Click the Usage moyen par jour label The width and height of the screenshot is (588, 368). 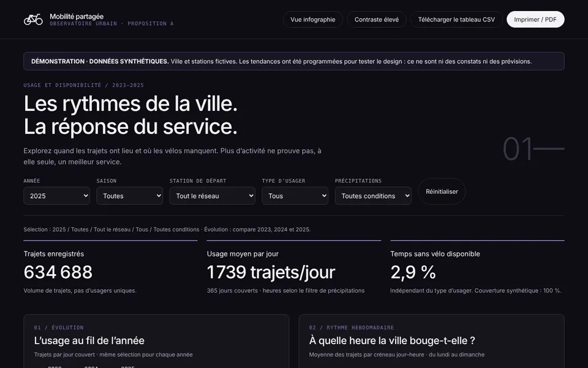tap(243, 254)
